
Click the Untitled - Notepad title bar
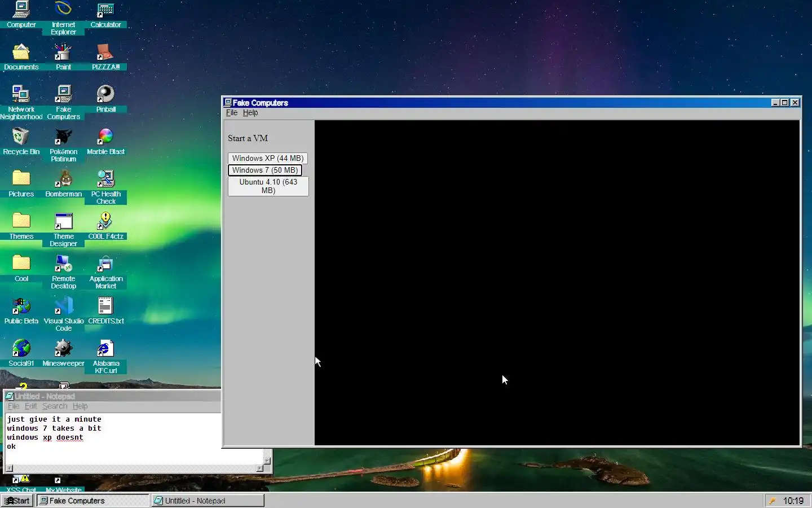112,396
